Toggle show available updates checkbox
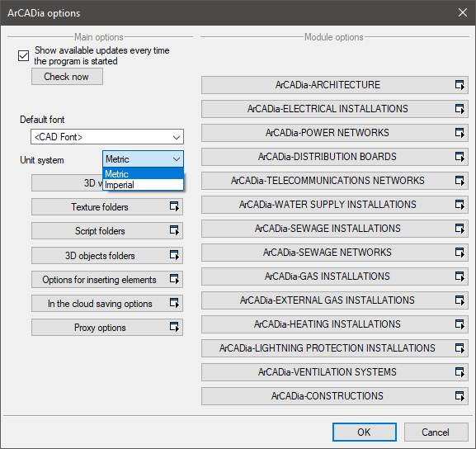The width and height of the screenshot is (476, 449). pos(23,56)
